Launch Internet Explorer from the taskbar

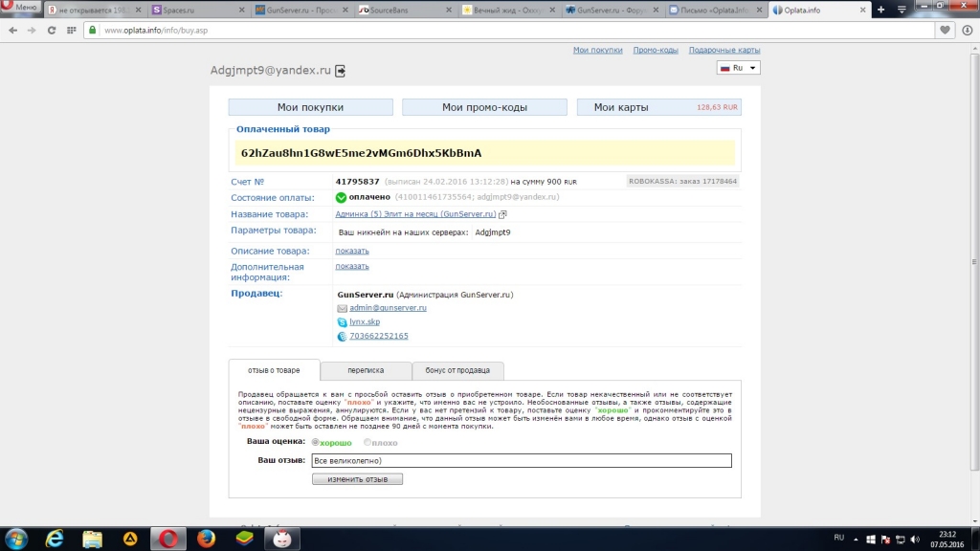55,538
